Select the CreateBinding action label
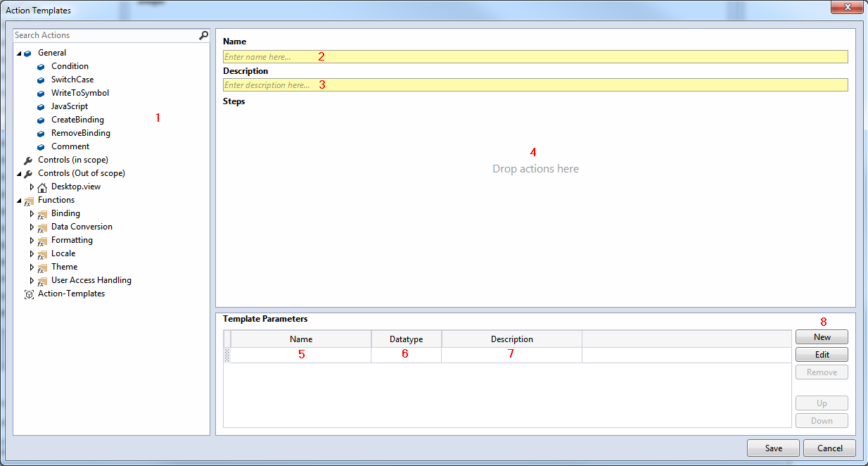 pyautogui.click(x=77, y=120)
